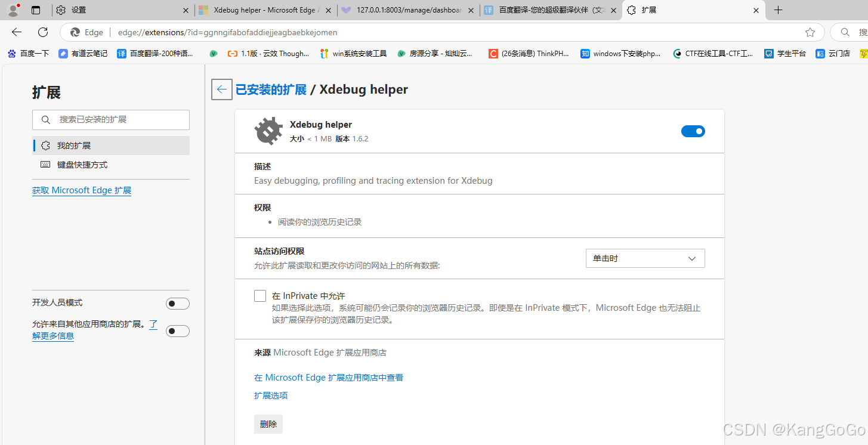Screen dimensions: 868x445
Task: Open 了解更多信息 link
Action: tap(53, 336)
